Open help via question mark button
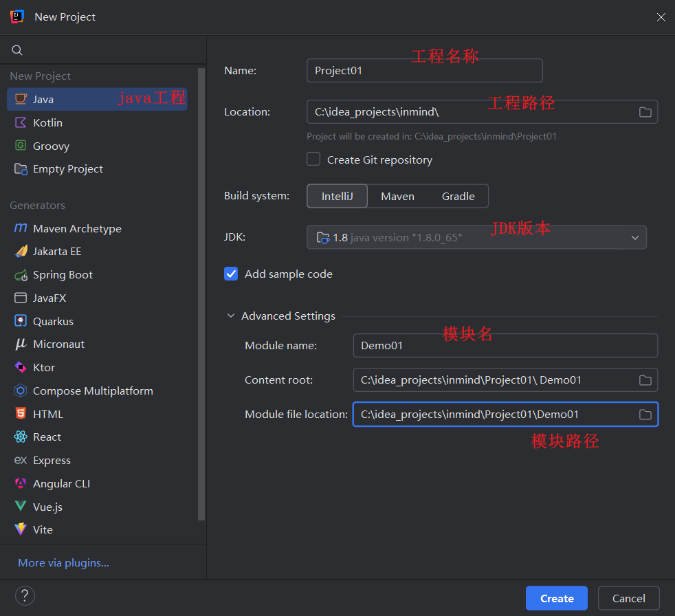This screenshot has width=675, height=616. point(25,596)
